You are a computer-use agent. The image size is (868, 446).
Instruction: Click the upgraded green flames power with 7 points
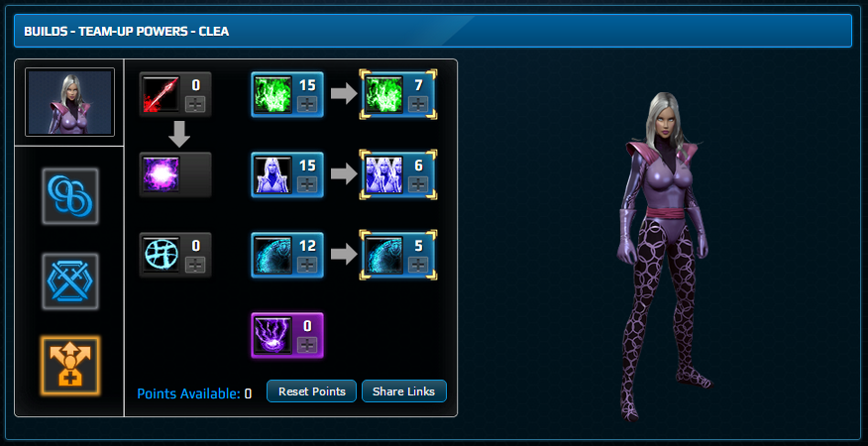click(x=383, y=95)
